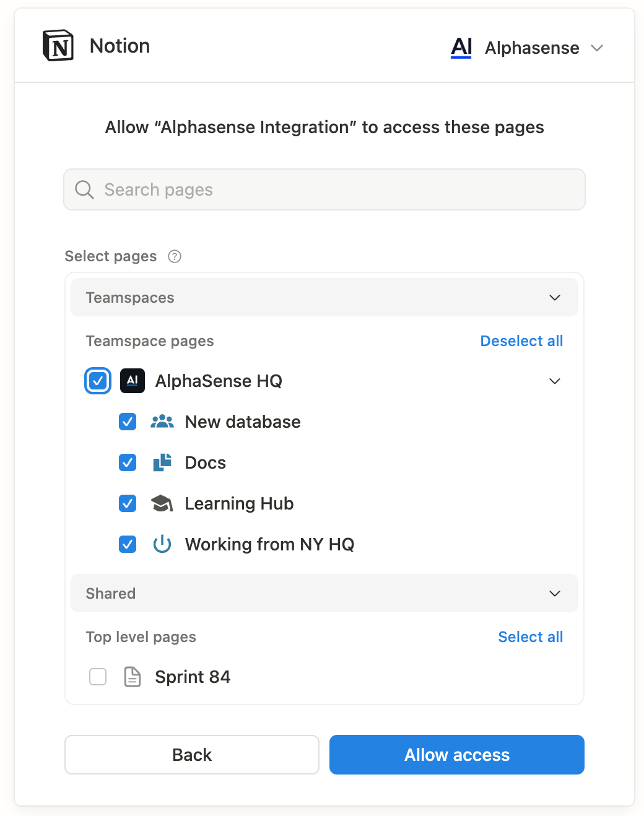The image size is (644, 816).
Task: Click the Docs page icon
Action: (x=162, y=462)
